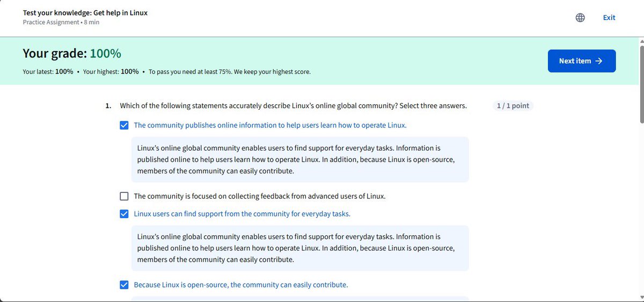Click the 'Your highest: 100%' score text

[111, 71]
